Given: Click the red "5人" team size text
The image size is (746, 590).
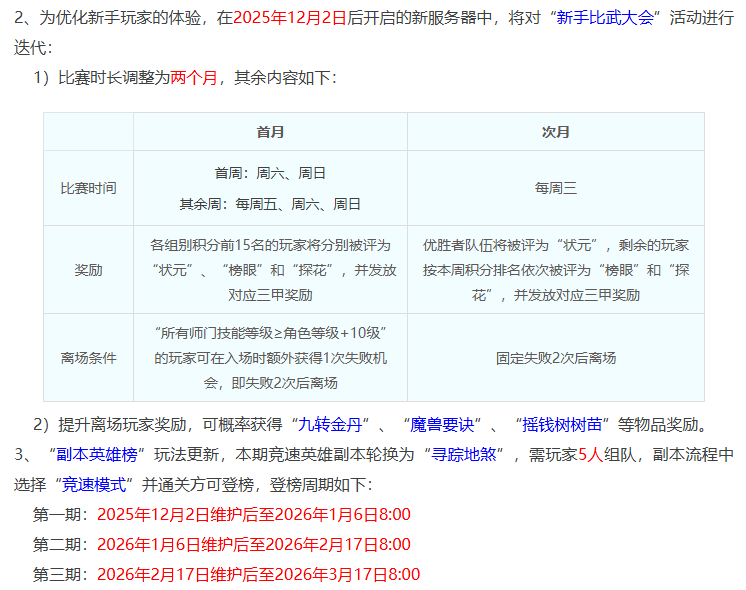Looking at the screenshot, I should coord(592,454).
